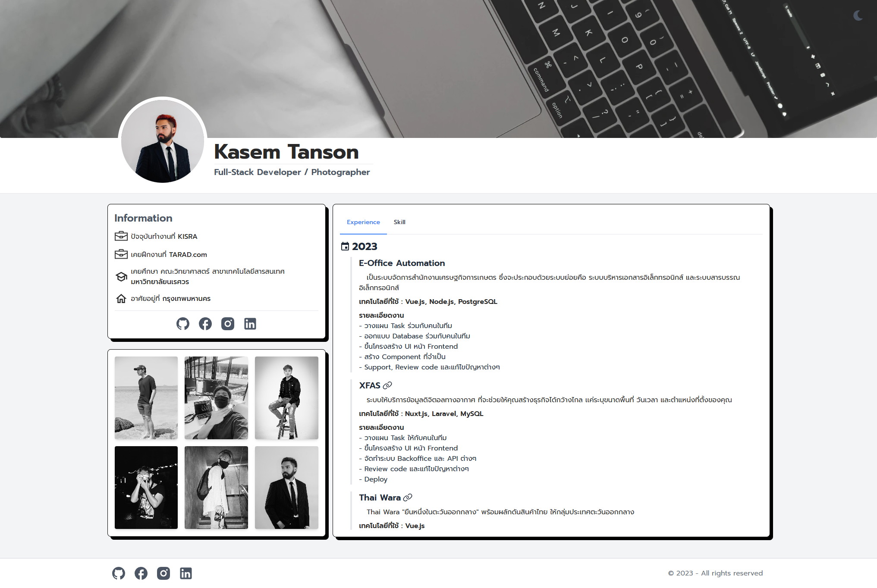Open the XFAS project title link
The height and width of the screenshot is (588, 877).
click(370, 385)
